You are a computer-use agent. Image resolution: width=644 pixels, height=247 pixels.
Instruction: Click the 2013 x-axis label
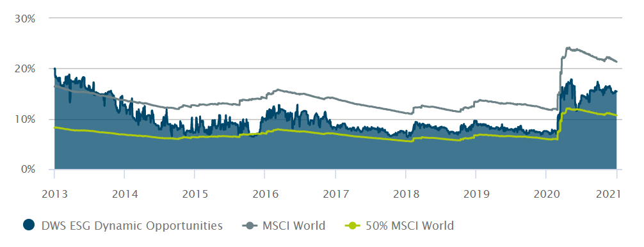click(x=54, y=194)
